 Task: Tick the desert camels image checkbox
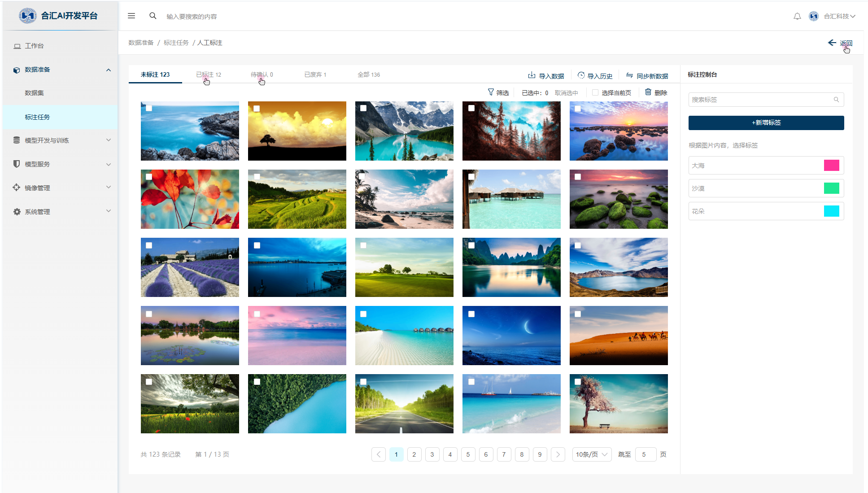click(x=578, y=314)
